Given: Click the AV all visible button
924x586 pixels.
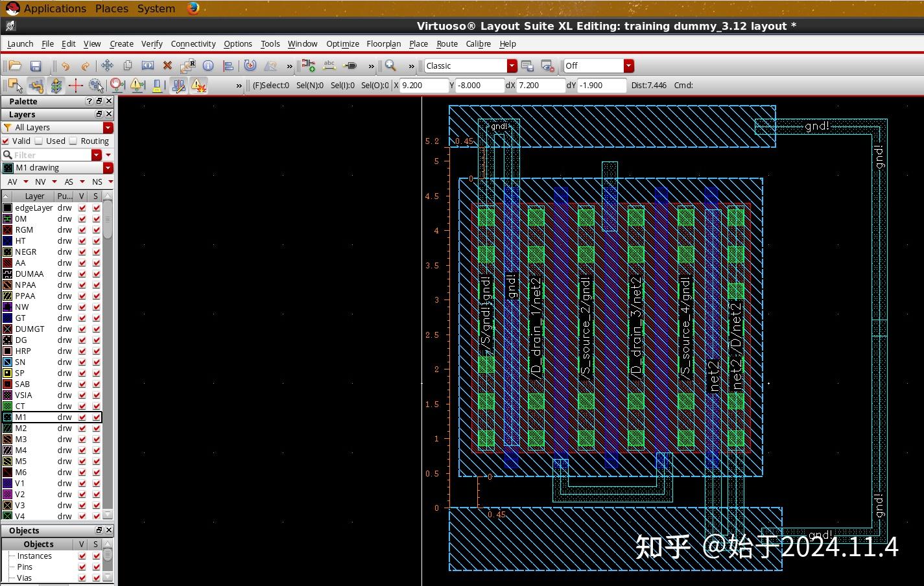Looking at the screenshot, I should coord(12,182).
